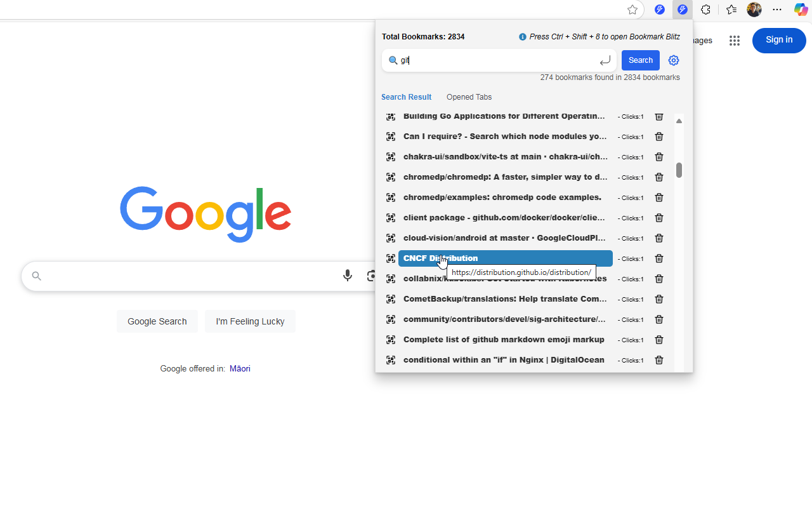The image size is (812, 508).
Task: Open 'Building Go Applications for Different' bookmark
Action: point(506,116)
